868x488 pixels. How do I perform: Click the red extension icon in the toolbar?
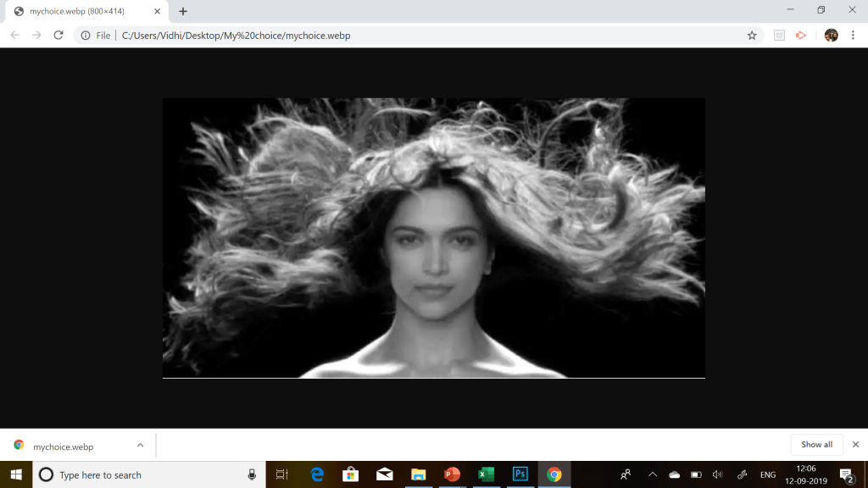[801, 36]
